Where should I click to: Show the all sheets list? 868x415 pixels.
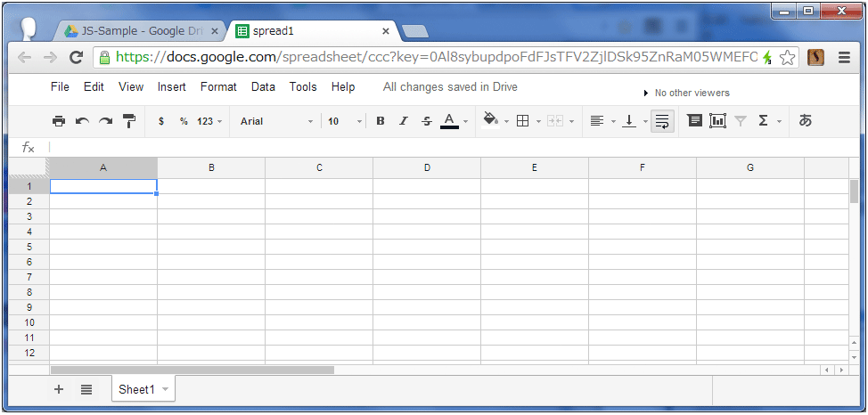tap(86, 389)
